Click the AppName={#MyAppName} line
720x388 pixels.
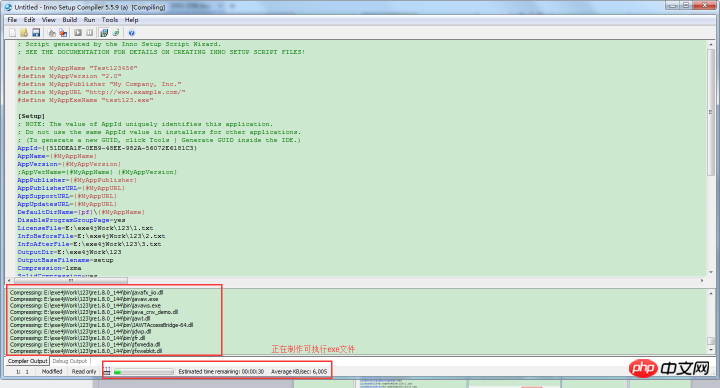point(57,156)
